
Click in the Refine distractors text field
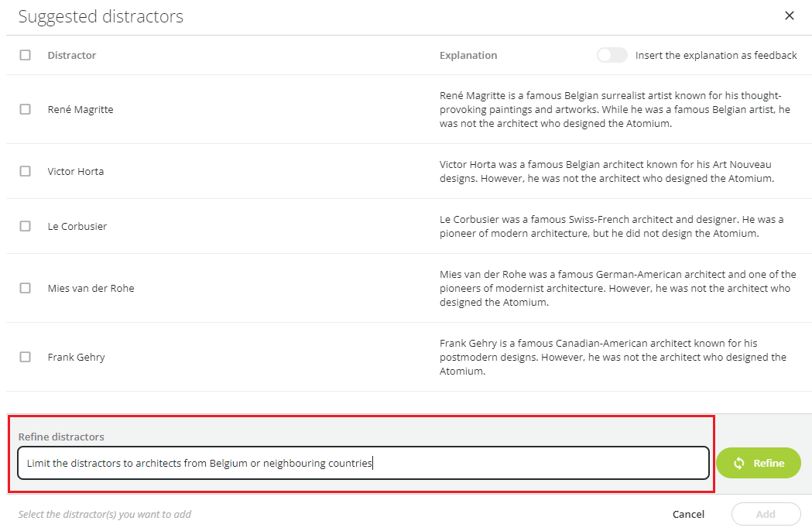[362, 463]
